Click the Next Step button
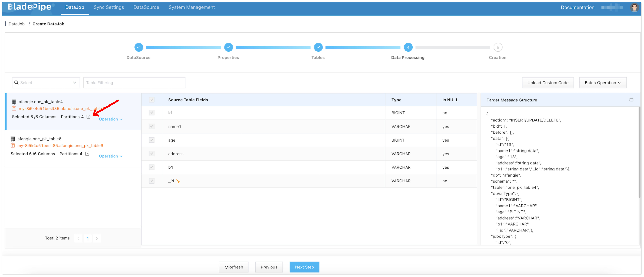 (x=304, y=267)
